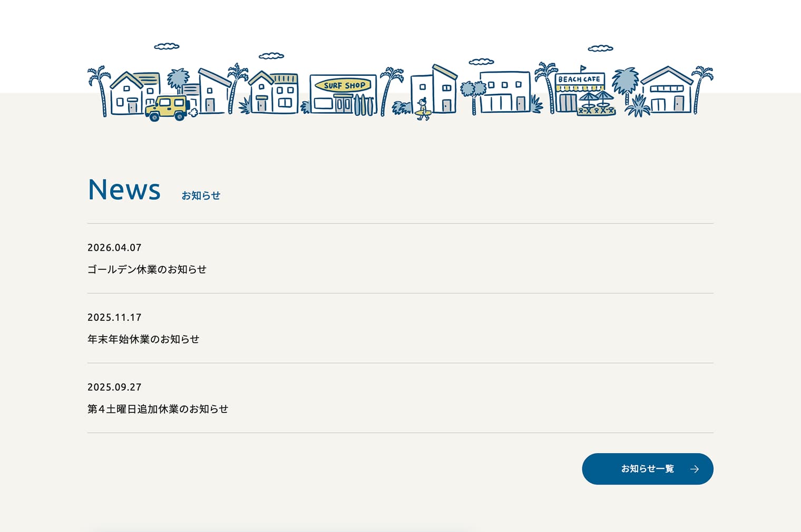Select the 2025.11.17 date label
This screenshot has height=532, width=801.
pos(114,318)
